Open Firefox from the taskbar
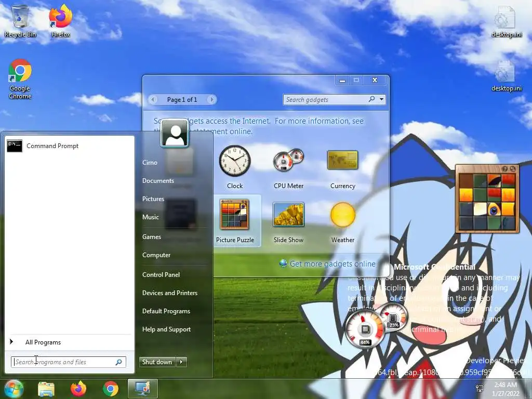The width and height of the screenshot is (532, 399). (78, 389)
